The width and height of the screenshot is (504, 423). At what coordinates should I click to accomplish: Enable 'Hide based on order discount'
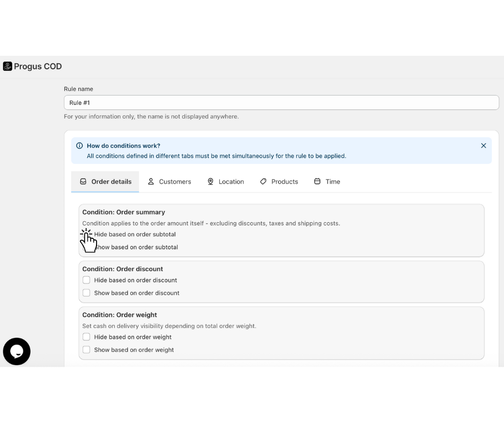point(86,280)
